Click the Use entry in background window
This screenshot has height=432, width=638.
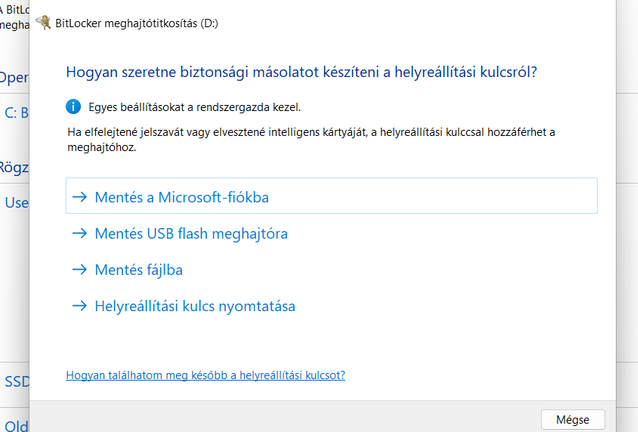16,202
